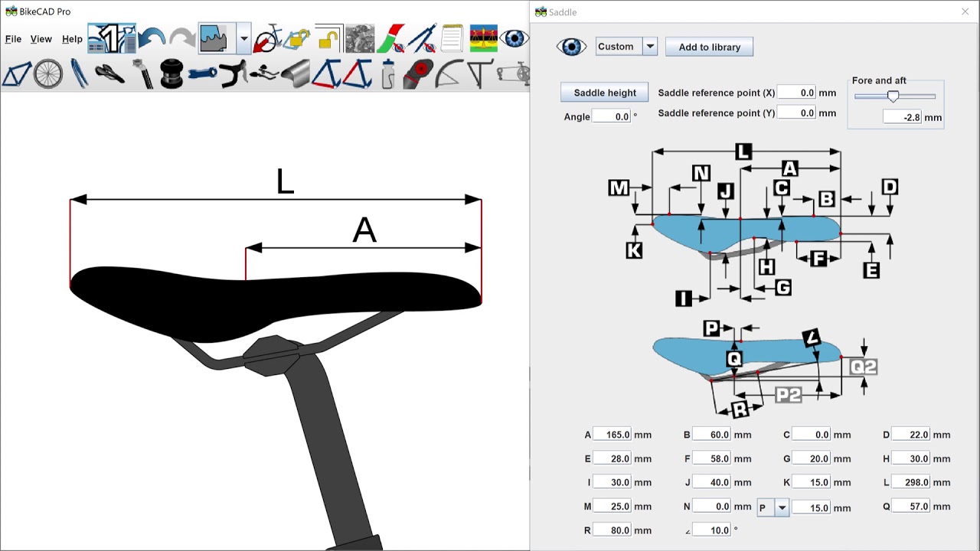Click the toolbar blue eye icon

514,38
